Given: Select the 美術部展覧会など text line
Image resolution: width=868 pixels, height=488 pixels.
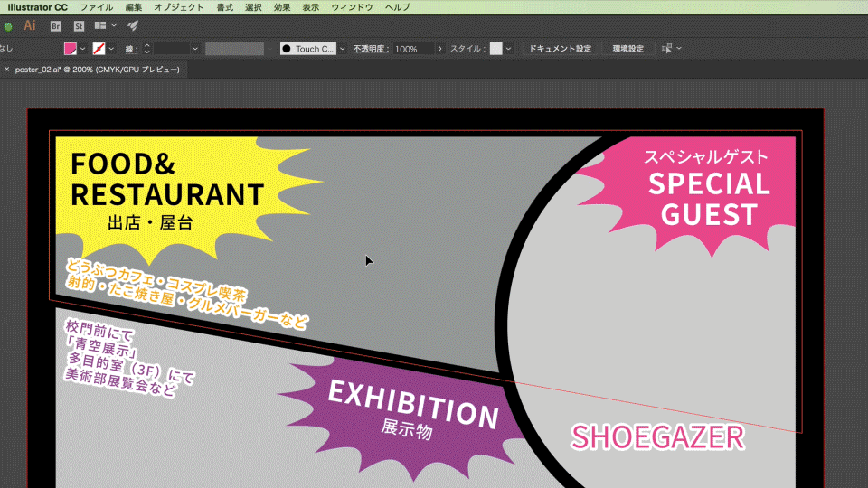Looking at the screenshot, I should (120, 383).
